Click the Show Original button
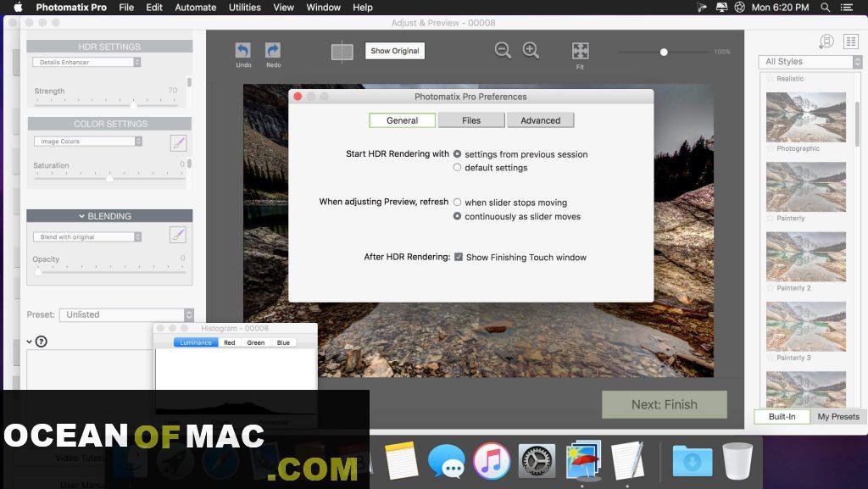The image size is (868, 489). 395,50
